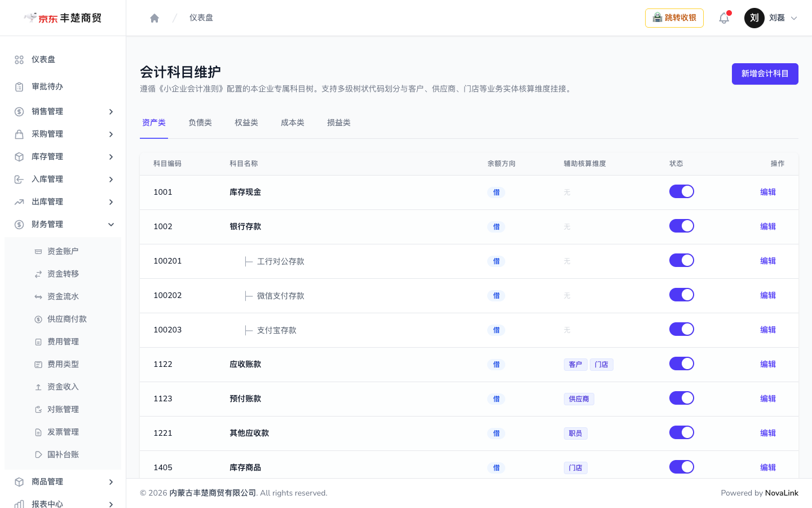
Task: Click 编辑 for 微信支付存款
Action: (768, 296)
